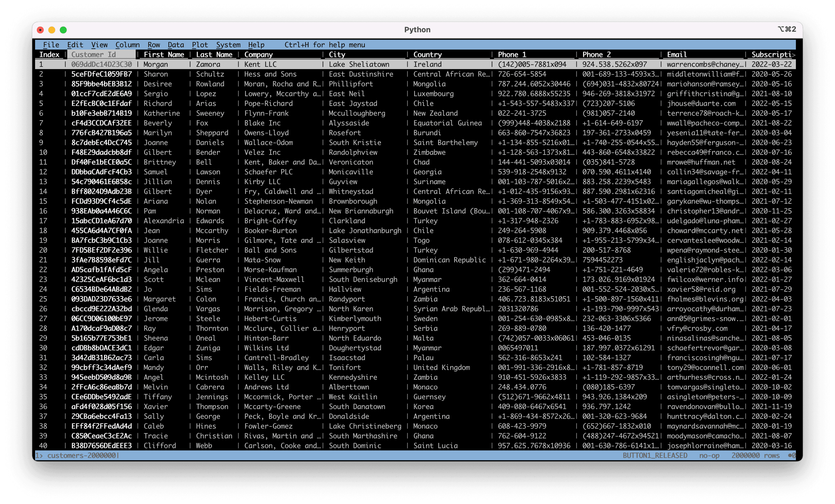
Task: Click subscription date '2020-03-16'
Action: point(772,446)
